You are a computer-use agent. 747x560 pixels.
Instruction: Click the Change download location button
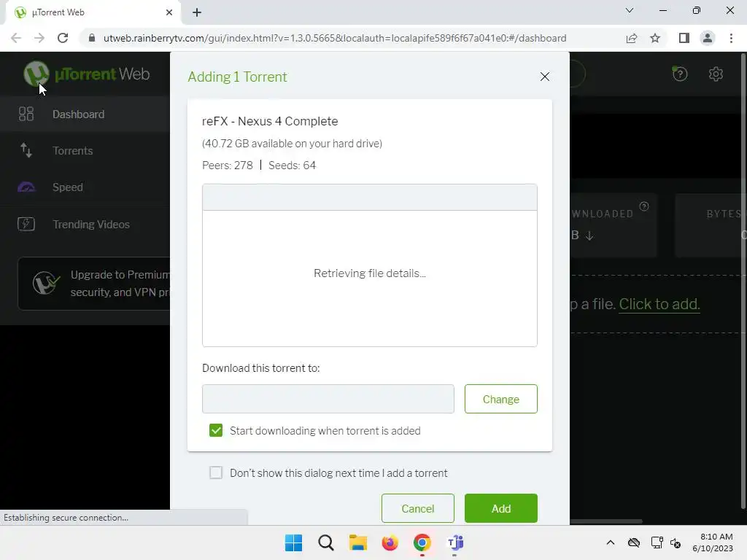(x=500, y=399)
